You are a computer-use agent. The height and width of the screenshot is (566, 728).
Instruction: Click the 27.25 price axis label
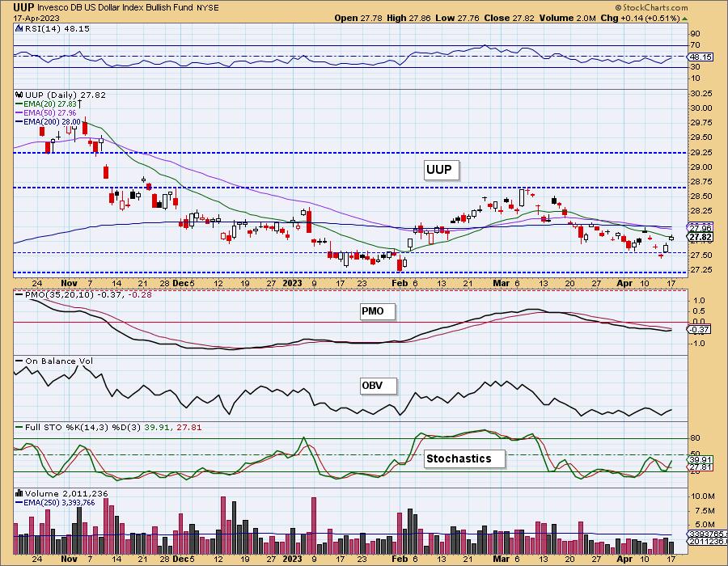701,270
